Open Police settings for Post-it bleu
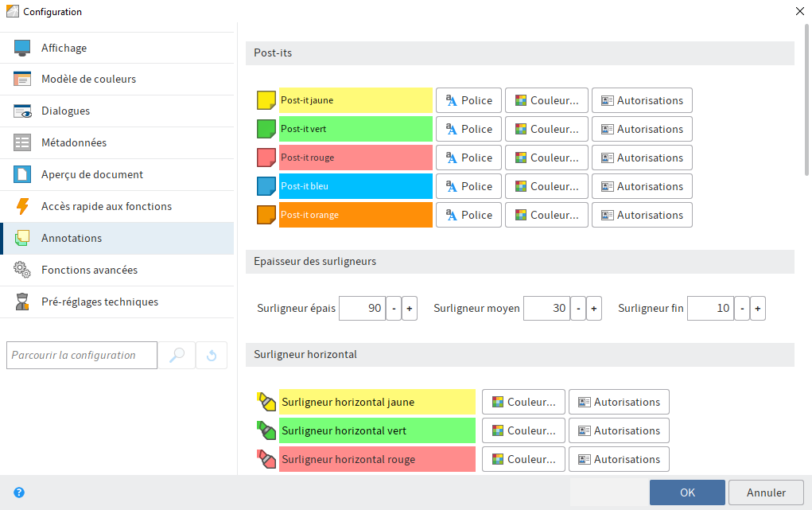This screenshot has width=812, height=510. click(x=468, y=185)
